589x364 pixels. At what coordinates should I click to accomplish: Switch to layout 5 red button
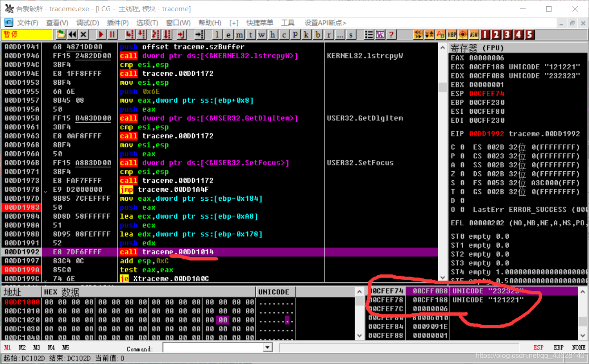point(530,34)
